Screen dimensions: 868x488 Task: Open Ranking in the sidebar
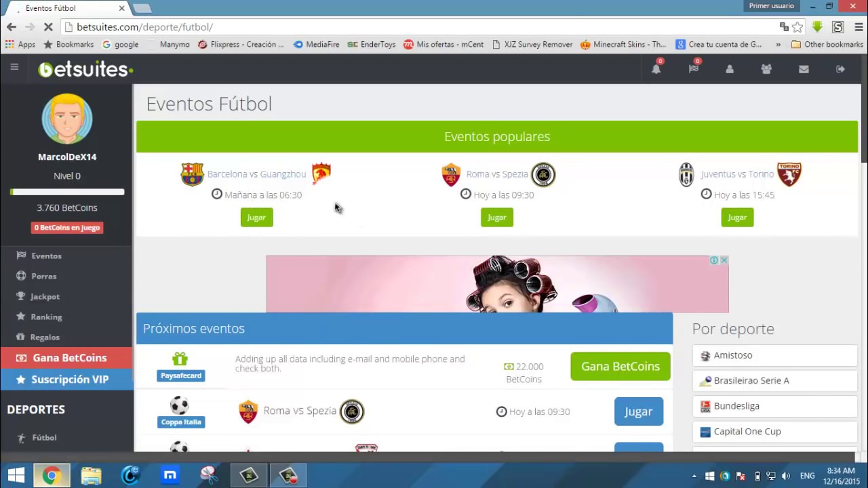pos(46,317)
